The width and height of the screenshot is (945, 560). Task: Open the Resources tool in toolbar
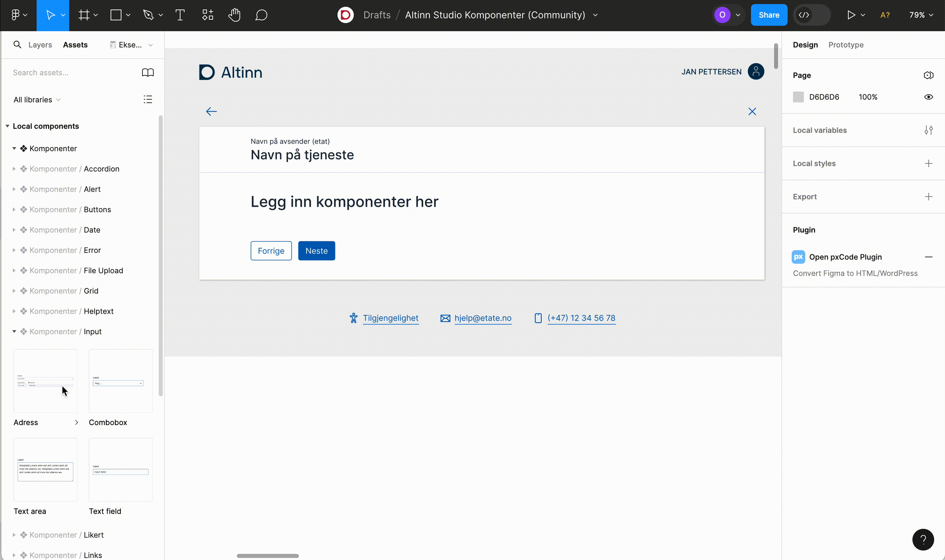click(207, 15)
